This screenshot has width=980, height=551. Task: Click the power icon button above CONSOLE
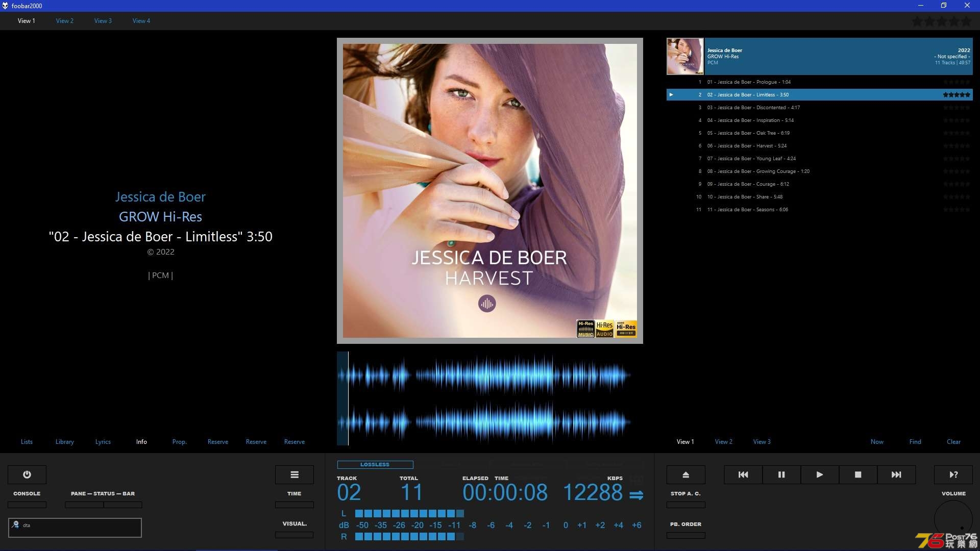27,474
